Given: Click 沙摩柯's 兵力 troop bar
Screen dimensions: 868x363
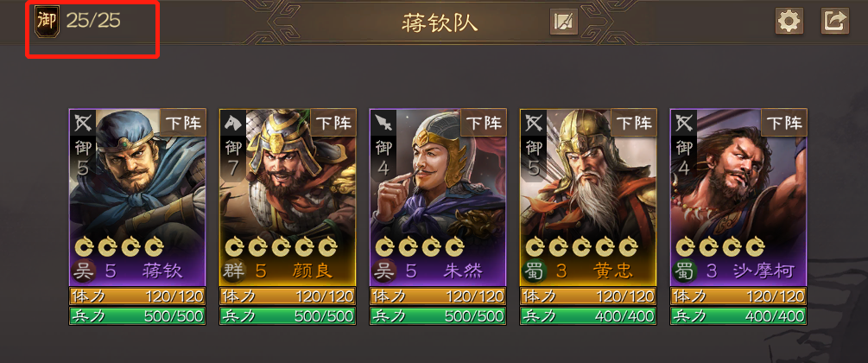Looking at the screenshot, I should (x=738, y=315).
